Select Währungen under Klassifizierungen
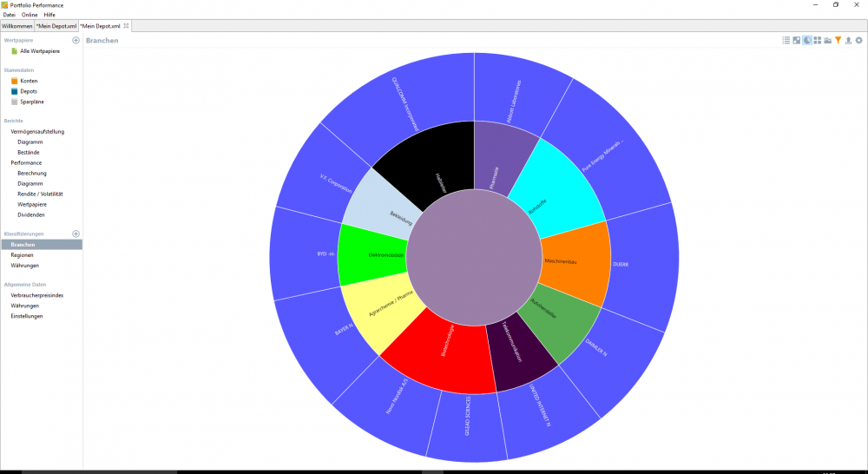 click(25, 266)
